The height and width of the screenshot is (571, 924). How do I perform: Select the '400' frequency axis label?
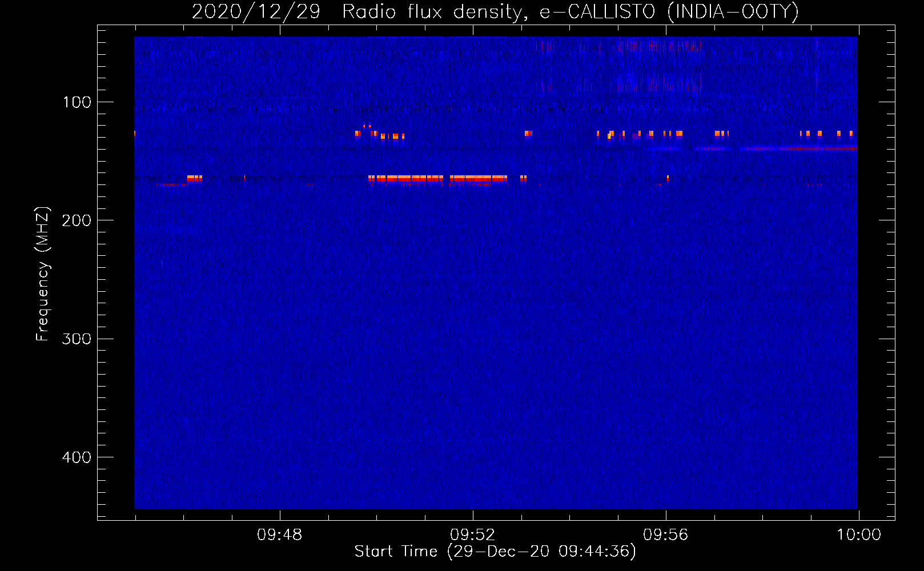click(77, 458)
